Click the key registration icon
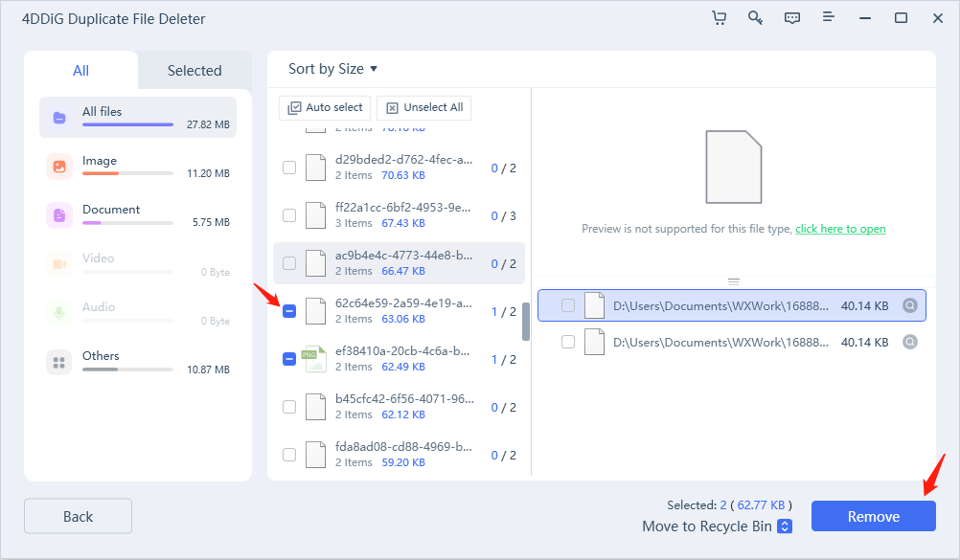This screenshot has height=560, width=960. 755,18
